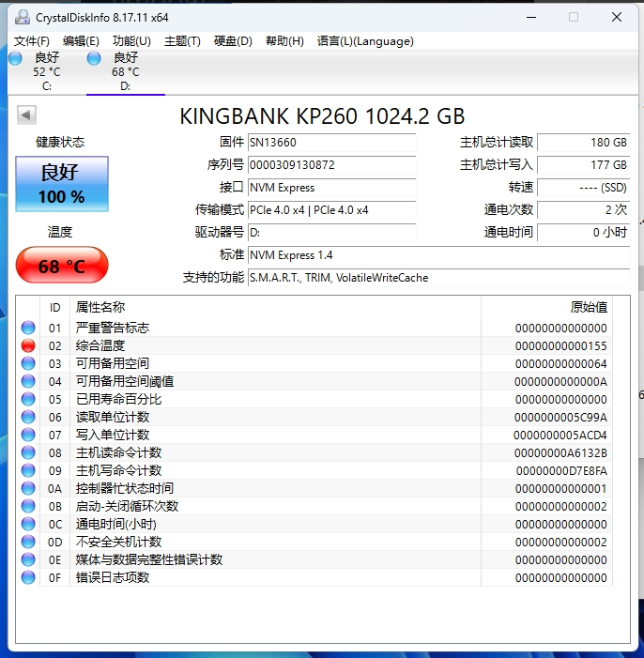Click raw value 000000005ACD4
The width and height of the screenshot is (644, 658).
coord(560,436)
